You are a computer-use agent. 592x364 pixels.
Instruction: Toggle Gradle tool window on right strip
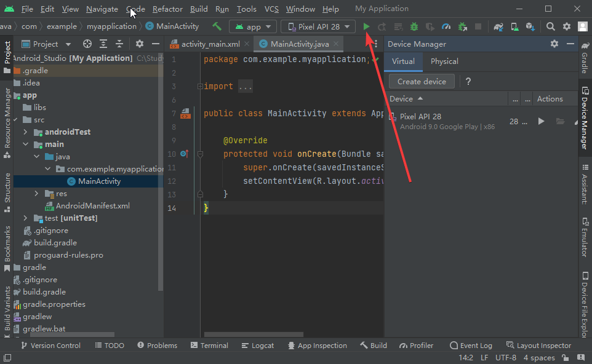(x=585, y=57)
